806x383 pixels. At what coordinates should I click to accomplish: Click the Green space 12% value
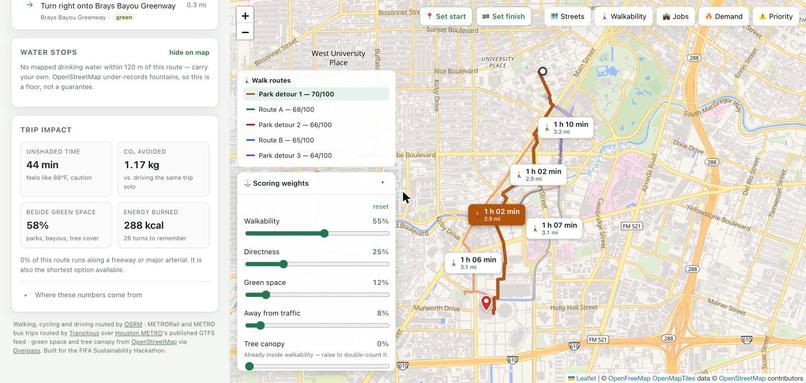coord(380,283)
